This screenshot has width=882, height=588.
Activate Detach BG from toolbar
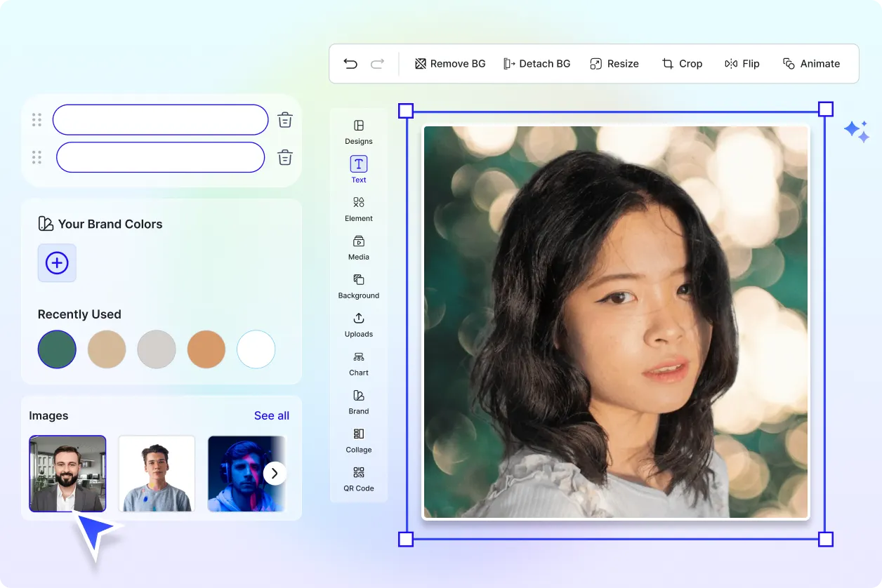(537, 63)
